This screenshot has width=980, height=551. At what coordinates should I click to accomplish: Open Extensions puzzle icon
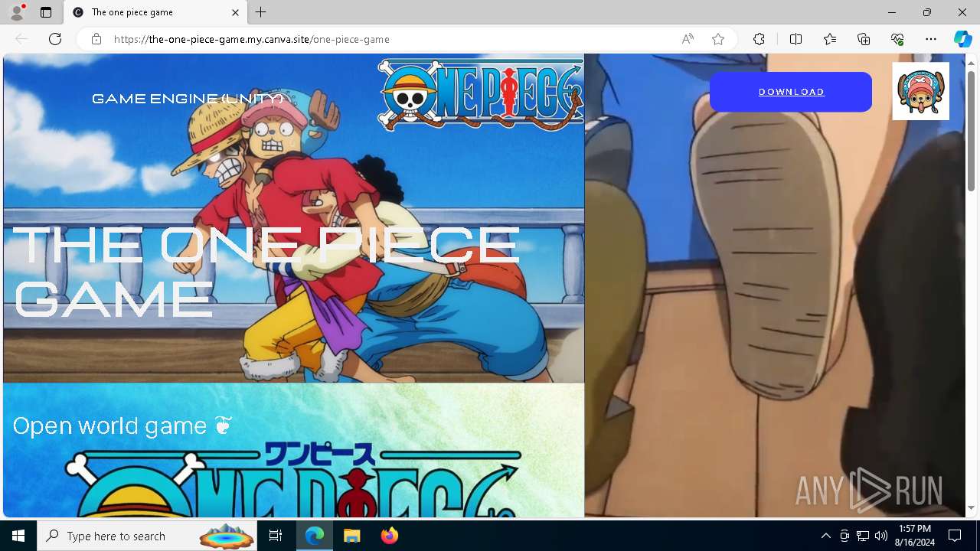tap(759, 39)
